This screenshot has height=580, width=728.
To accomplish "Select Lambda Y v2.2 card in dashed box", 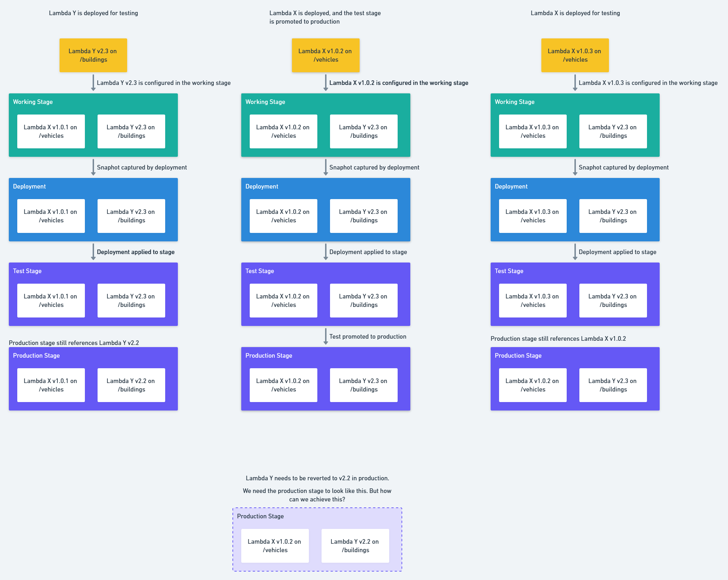I will (x=355, y=546).
